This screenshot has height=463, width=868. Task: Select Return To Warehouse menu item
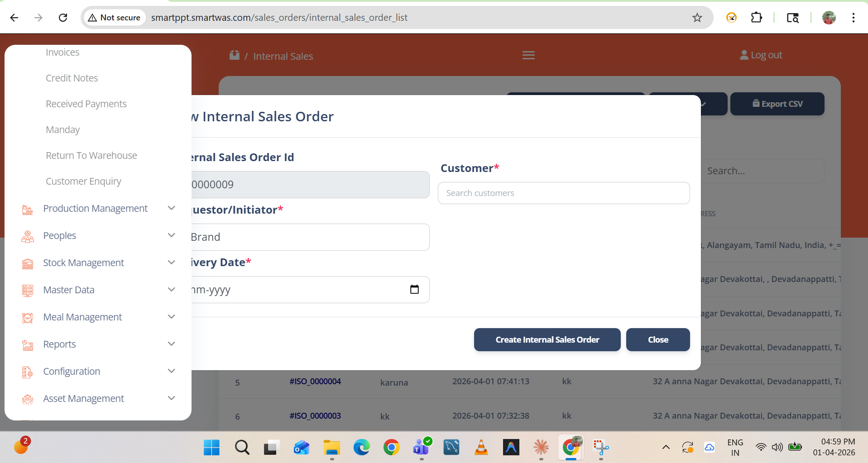point(91,156)
